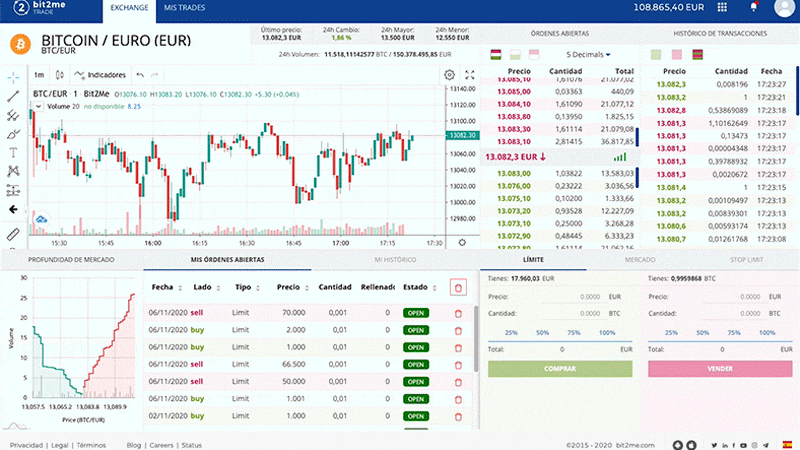The height and width of the screenshot is (450, 800).
Task: Select the Stop Limit order tab
Action: tap(746, 260)
